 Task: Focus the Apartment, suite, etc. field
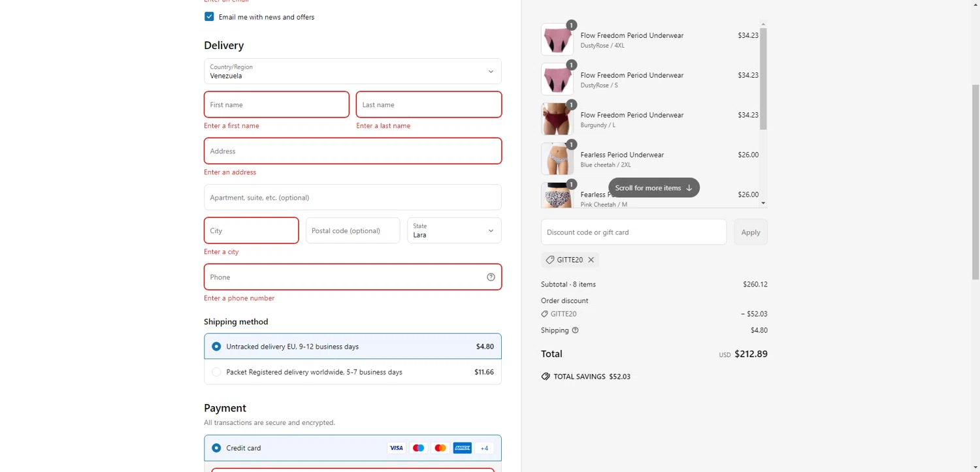pos(353,197)
